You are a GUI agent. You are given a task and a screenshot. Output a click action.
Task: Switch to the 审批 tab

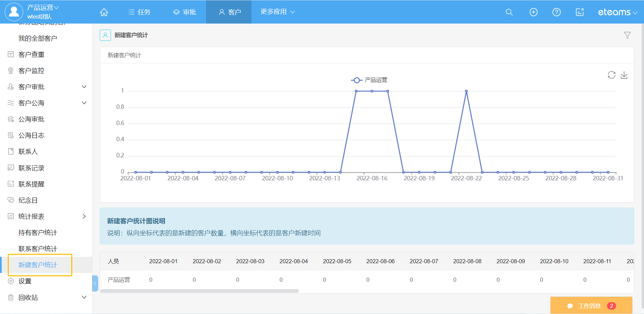pyautogui.click(x=185, y=12)
